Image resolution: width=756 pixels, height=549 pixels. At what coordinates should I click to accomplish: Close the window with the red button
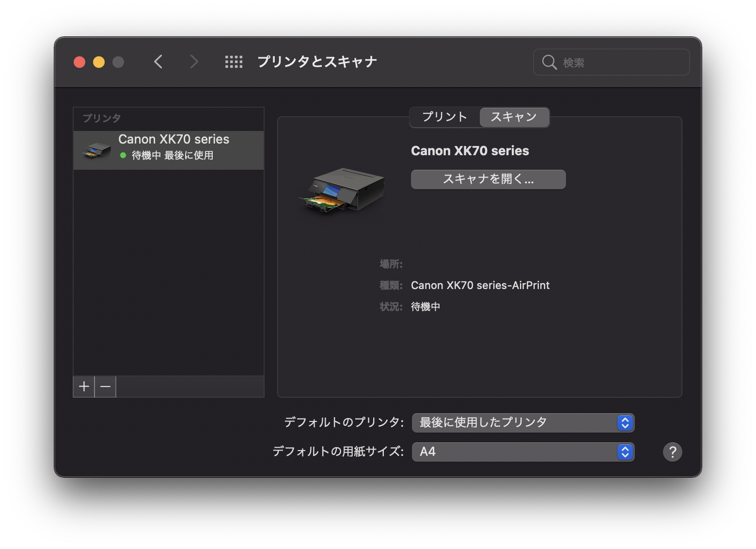point(79,62)
